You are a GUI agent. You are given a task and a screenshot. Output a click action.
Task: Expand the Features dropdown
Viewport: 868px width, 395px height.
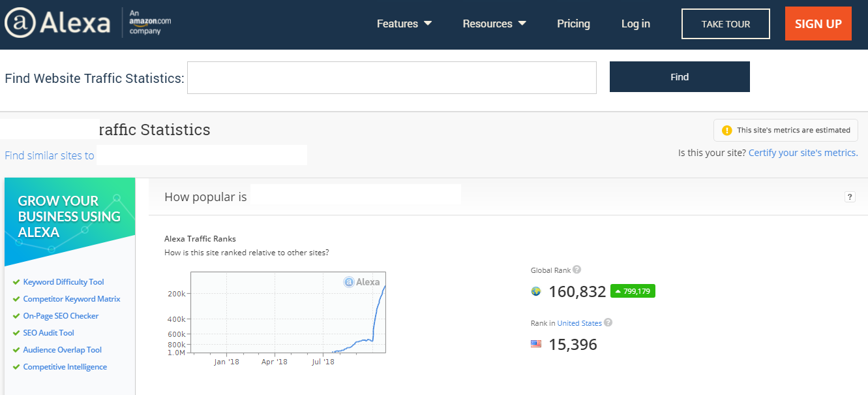point(404,24)
